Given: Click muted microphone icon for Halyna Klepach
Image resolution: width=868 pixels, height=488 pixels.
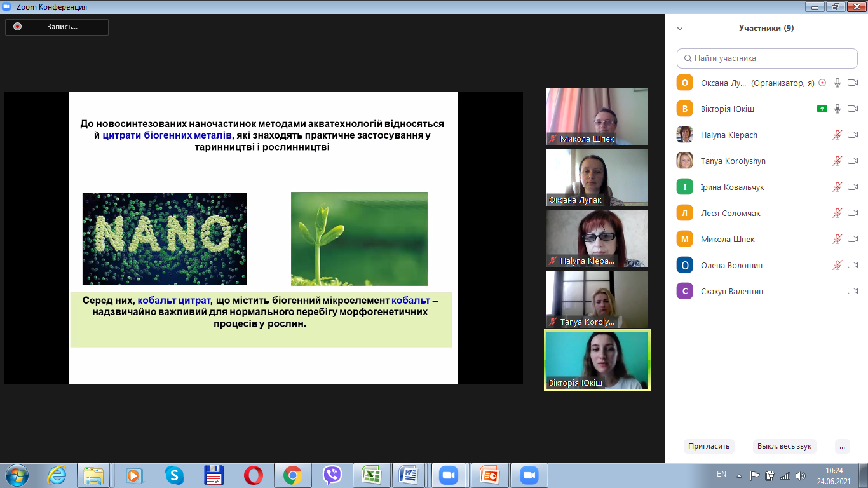Looking at the screenshot, I should (837, 135).
